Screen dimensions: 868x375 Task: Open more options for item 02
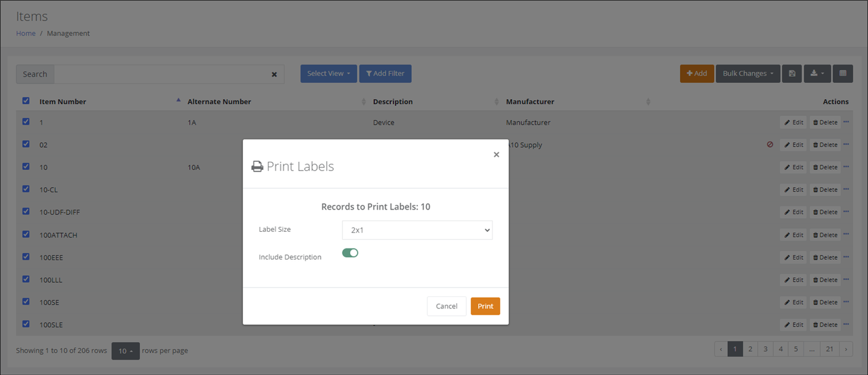click(846, 144)
